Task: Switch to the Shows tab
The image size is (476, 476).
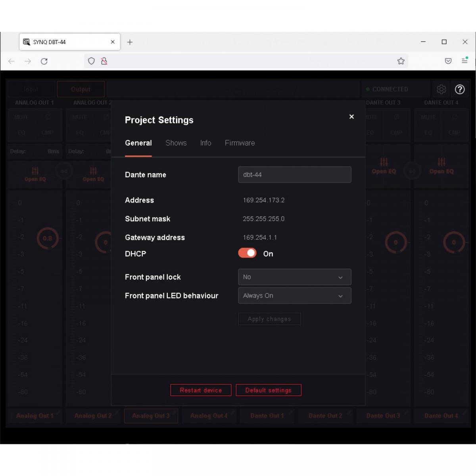Action: [176, 143]
